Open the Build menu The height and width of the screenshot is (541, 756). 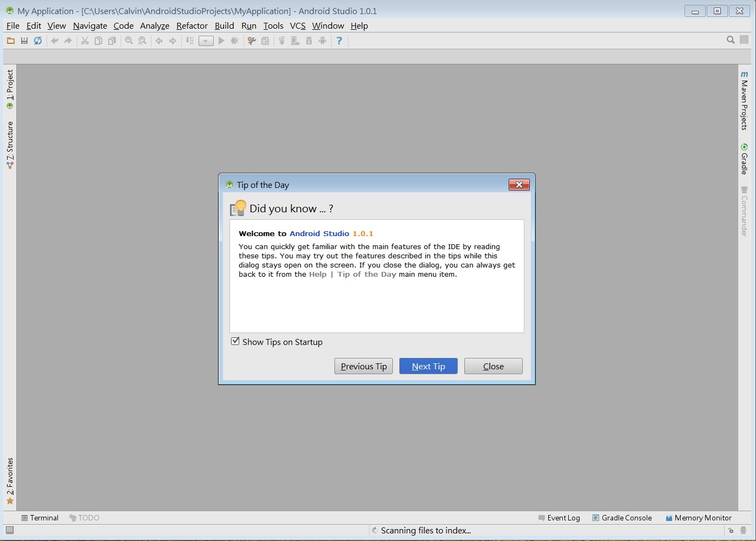(224, 25)
